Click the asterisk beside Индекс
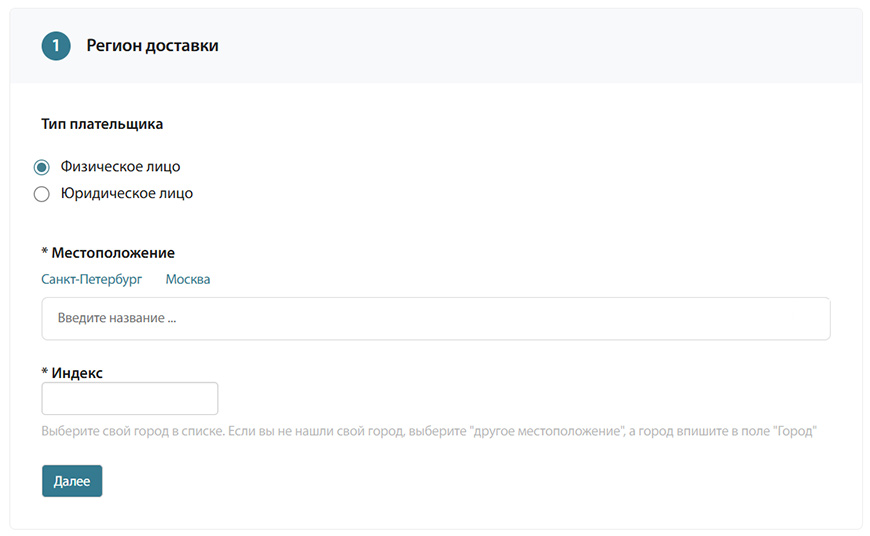The image size is (870, 536). tap(44, 372)
